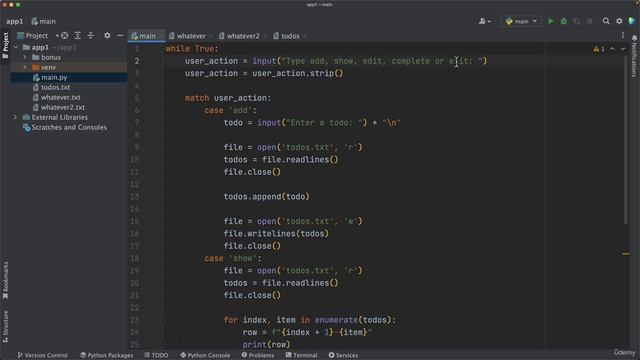This screenshot has height=360, width=640.
Task: Click 'match user_action:' code line
Action: pos(228,98)
